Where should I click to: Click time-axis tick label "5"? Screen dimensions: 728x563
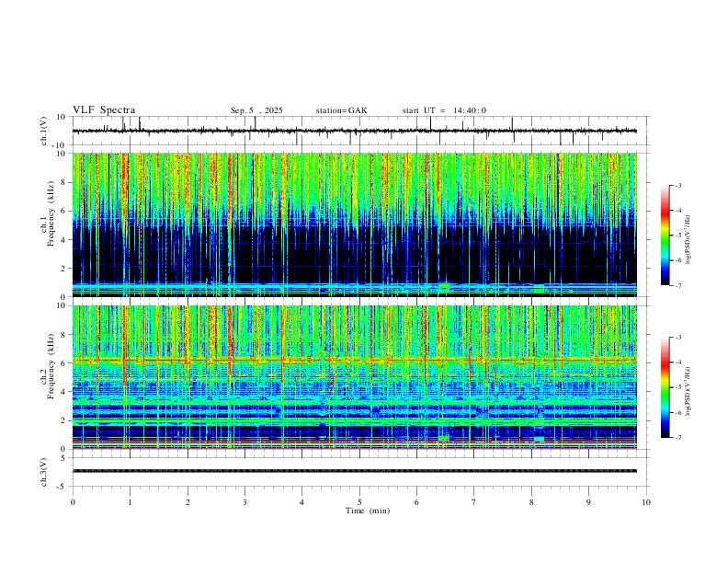(x=359, y=502)
